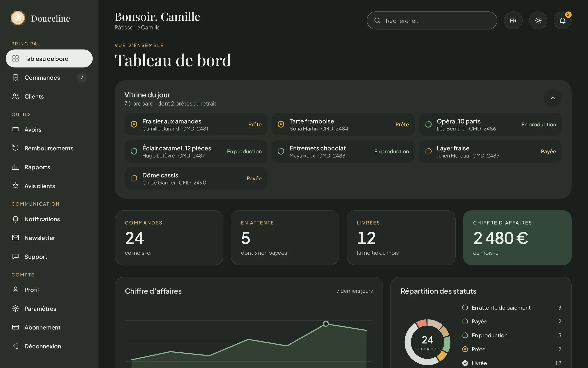Click the Prête legend row in statuts

(512, 349)
